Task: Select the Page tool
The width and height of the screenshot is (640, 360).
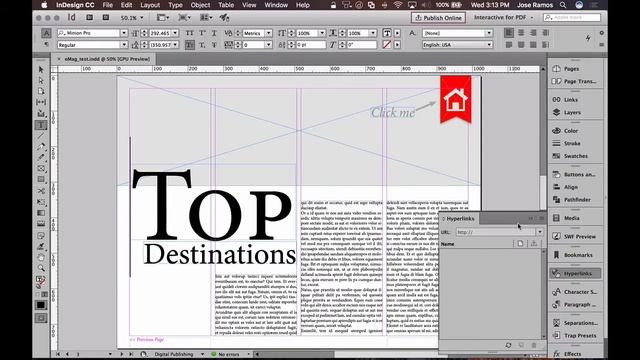Action: [x=41, y=91]
